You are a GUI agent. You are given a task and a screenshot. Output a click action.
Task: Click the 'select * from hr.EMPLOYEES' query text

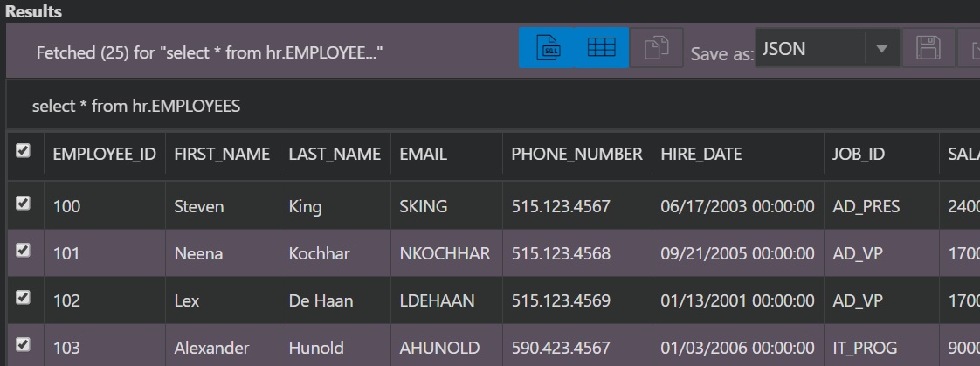point(136,107)
